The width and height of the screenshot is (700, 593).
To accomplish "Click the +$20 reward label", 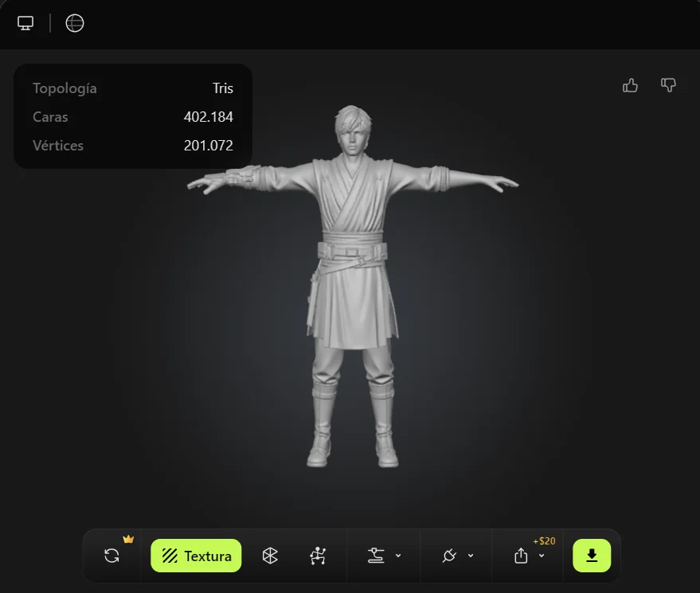I will click(x=544, y=540).
